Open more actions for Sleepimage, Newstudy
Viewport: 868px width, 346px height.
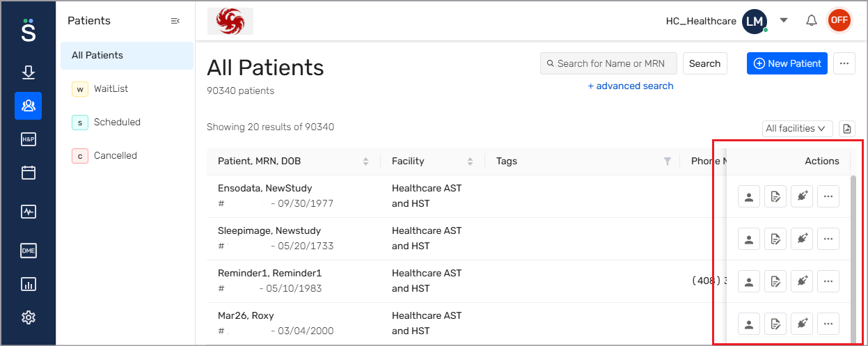pos(828,239)
